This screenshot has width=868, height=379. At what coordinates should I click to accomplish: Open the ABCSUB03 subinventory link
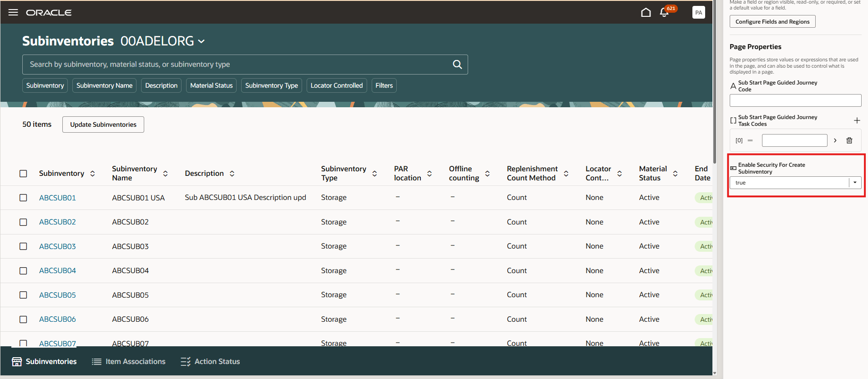tap(57, 246)
